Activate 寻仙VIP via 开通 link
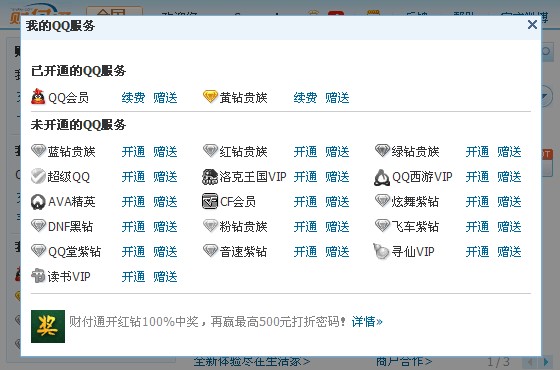Viewport: 560px width, 370px height. coord(477,252)
